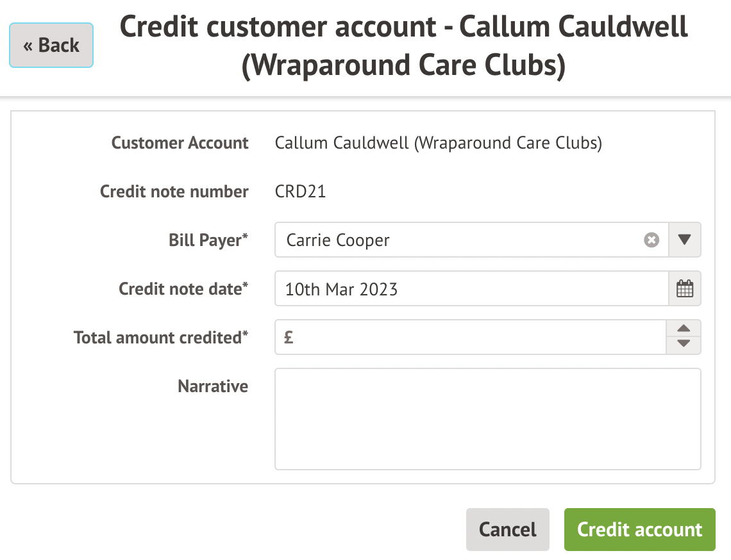Decrease total amount with down arrow
The image size is (731, 560).
coord(684,345)
